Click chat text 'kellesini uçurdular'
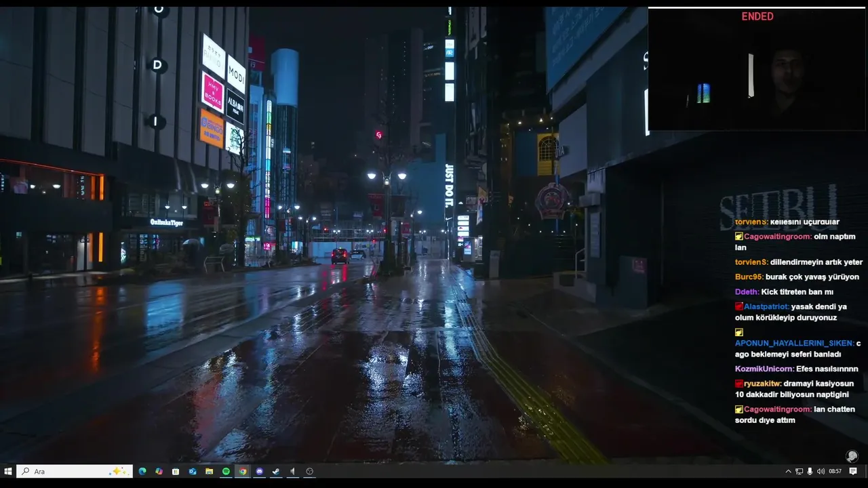 click(x=805, y=222)
